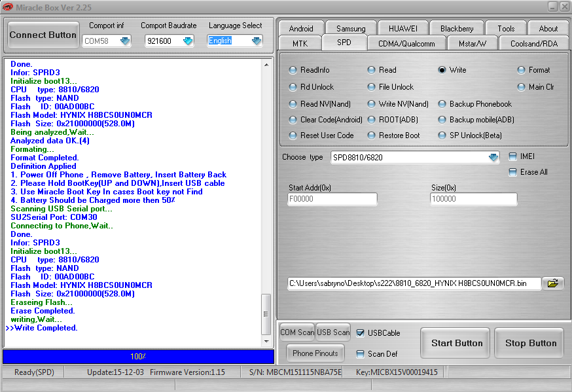This screenshot has height=392, width=572.
Task: Switch to the Tools tab
Action: click(x=506, y=28)
